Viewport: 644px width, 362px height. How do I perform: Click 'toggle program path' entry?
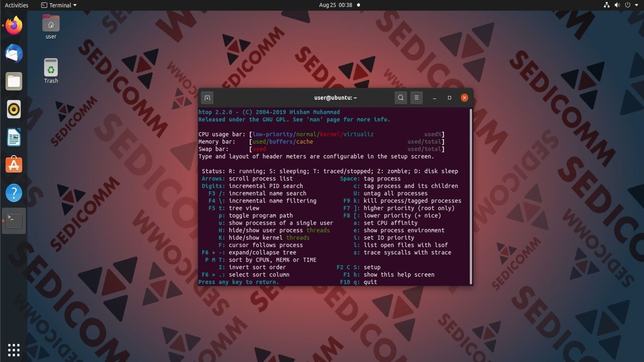tap(261, 215)
